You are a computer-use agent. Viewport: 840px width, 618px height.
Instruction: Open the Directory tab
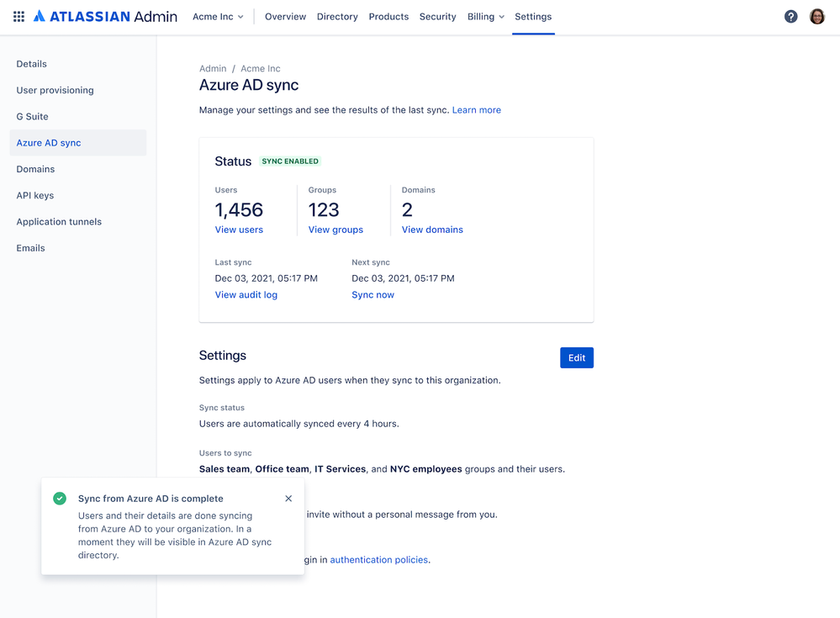coord(337,17)
